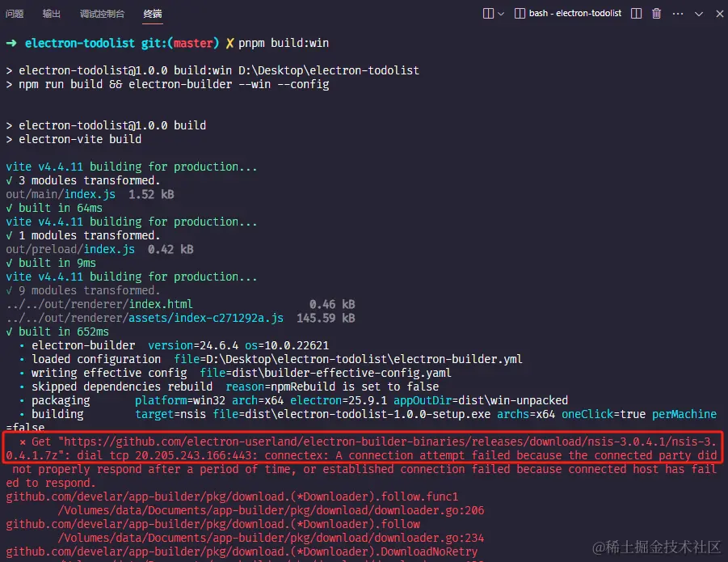Open the 调试控制台 tab
This screenshot has width=728, height=562.
pyautogui.click(x=102, y=14)
